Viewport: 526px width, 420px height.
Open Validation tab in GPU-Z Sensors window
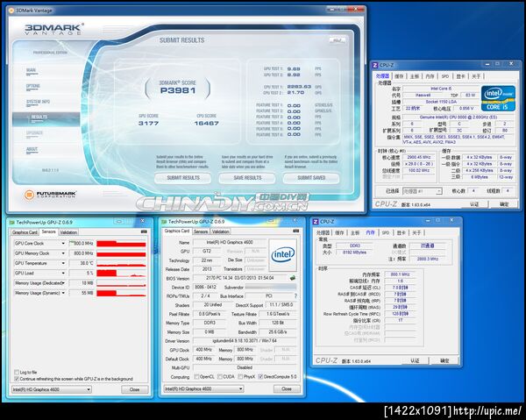(68, 232)
